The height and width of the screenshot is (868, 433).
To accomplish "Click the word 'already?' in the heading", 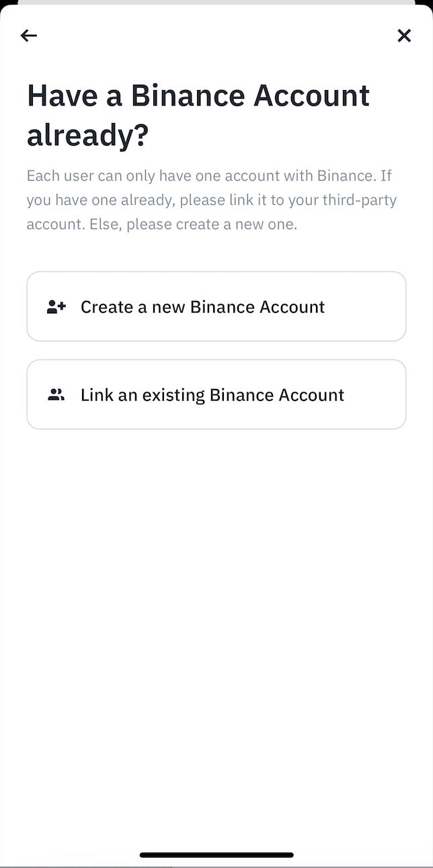I will click(x=87, y=135).
